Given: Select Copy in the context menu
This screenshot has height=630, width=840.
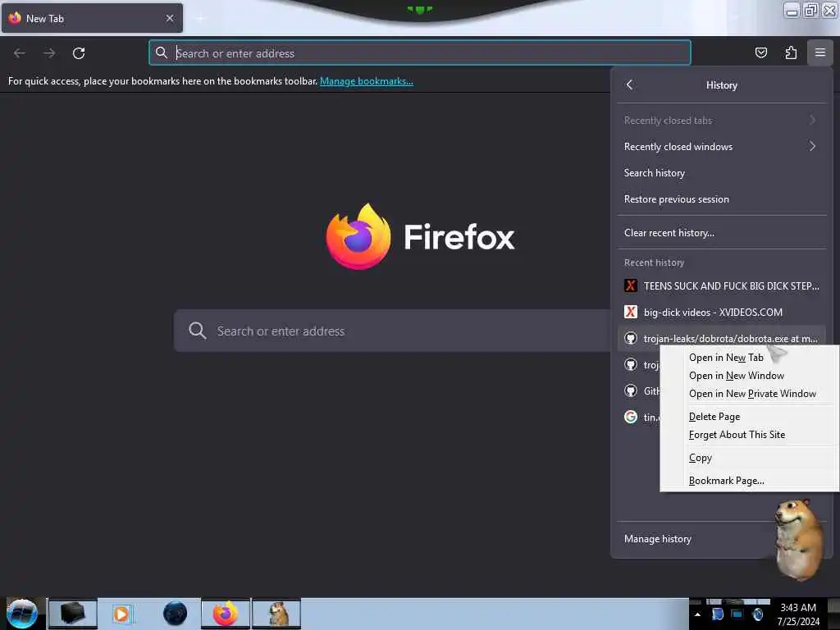Looking at the screenshot, I should coord(701,458).
